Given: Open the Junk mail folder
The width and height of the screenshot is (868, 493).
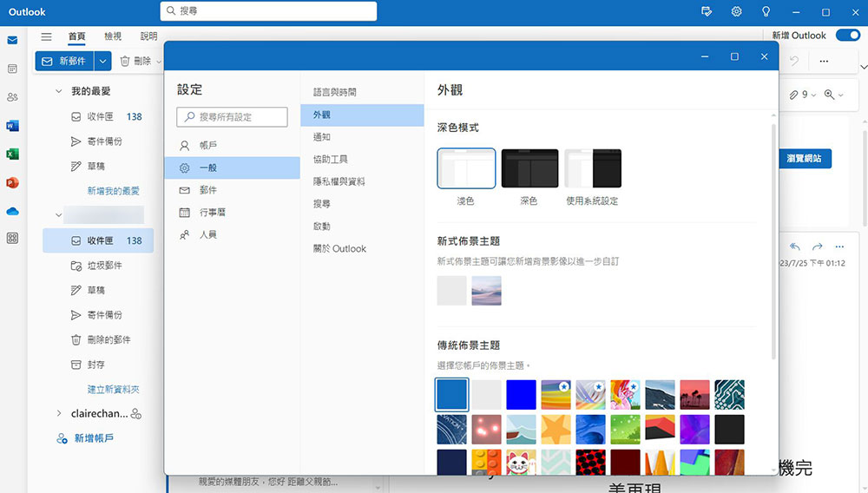Looking at the screenshot, I should click(x=98, y=266).
